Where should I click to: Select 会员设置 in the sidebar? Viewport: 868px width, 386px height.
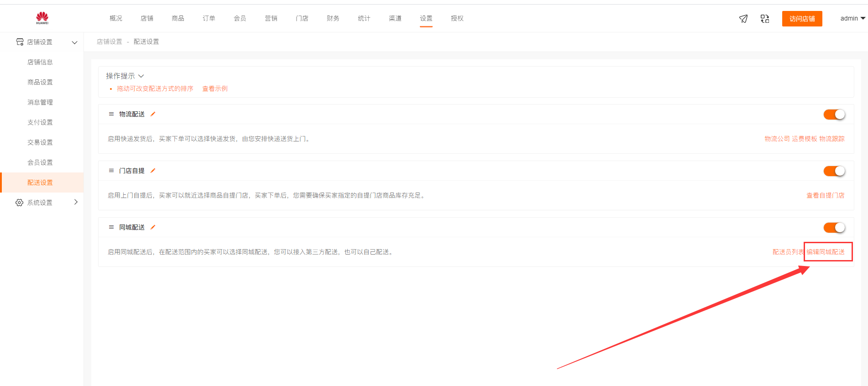40,162
